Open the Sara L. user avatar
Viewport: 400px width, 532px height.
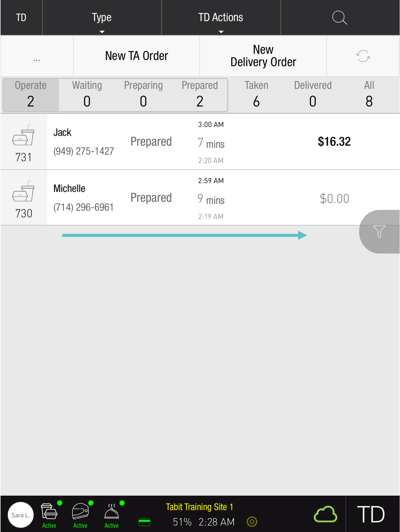click(21, 515)
